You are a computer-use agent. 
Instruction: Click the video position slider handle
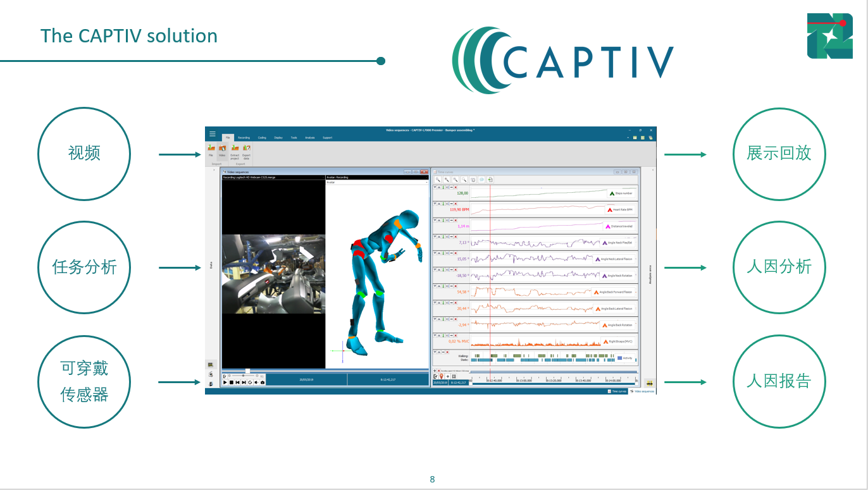pos(247,371)
